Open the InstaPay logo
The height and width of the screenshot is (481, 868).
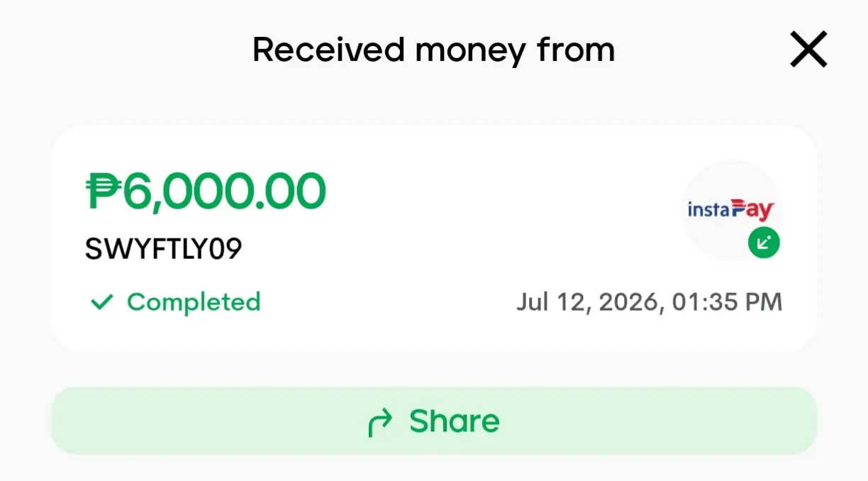pyautogui.click(x=731, y=210)
